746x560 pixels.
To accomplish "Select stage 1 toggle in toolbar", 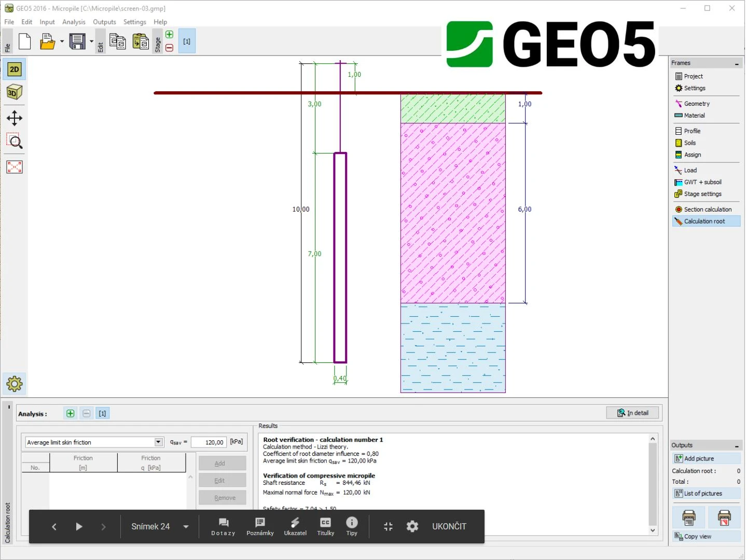I will pyautogui.click(x=187, y=41).
